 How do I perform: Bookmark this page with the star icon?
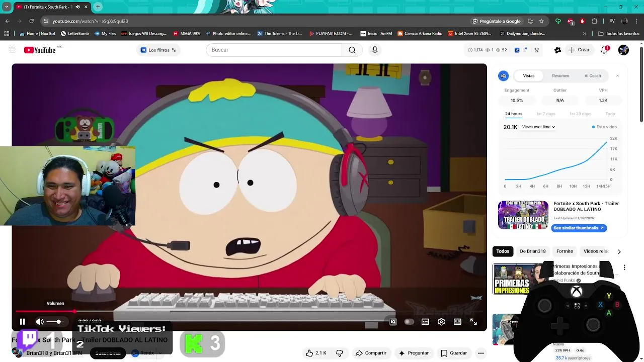click(541, 21)
